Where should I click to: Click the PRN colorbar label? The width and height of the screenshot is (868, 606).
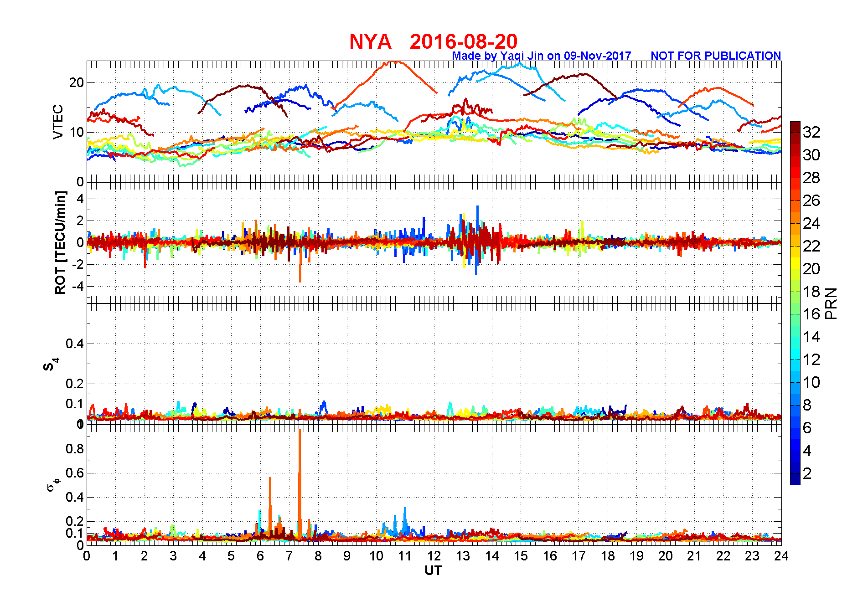831,303
